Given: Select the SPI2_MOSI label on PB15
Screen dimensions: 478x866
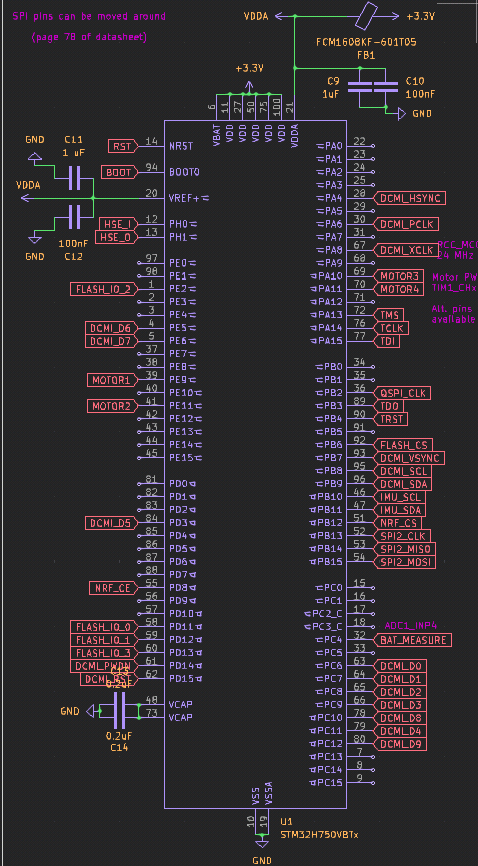Looking at the screenshot, I should (405, 562).
